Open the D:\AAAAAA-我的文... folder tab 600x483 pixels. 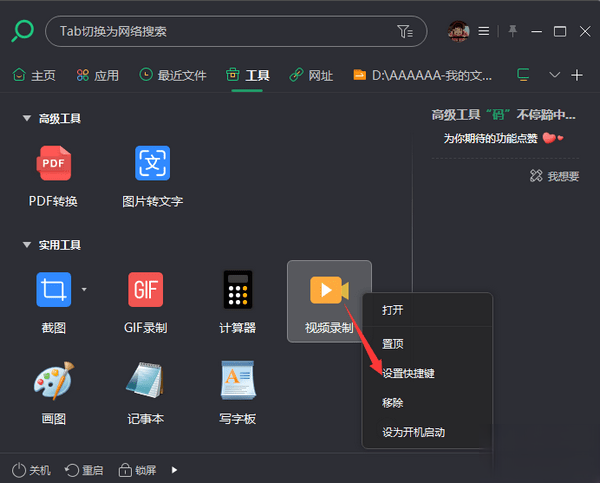point(422,75)
